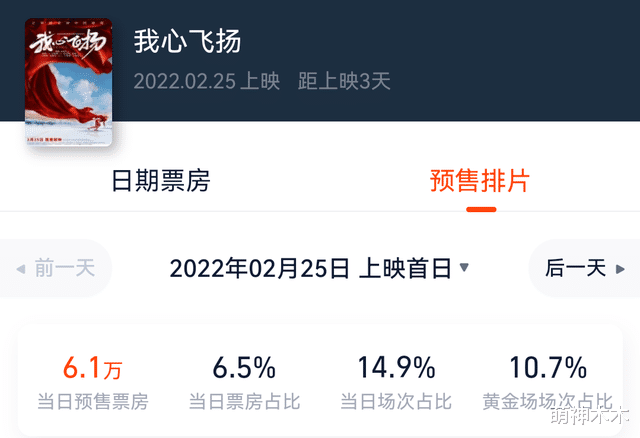Select the 预售排片 tab

click(x=480, y=181)
